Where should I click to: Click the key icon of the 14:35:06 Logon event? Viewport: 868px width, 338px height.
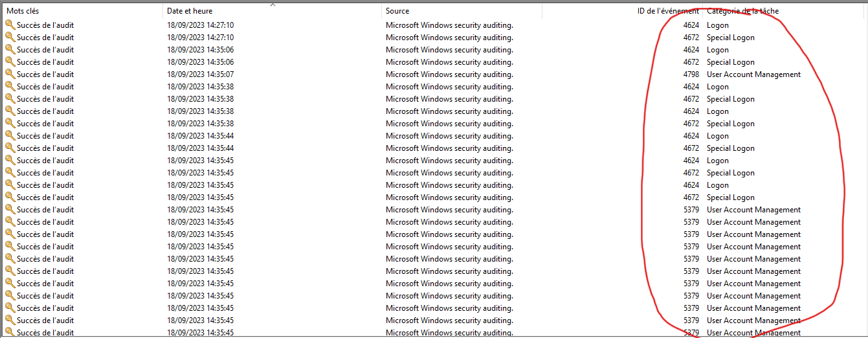pyautogui.click(x=10, y=50)
